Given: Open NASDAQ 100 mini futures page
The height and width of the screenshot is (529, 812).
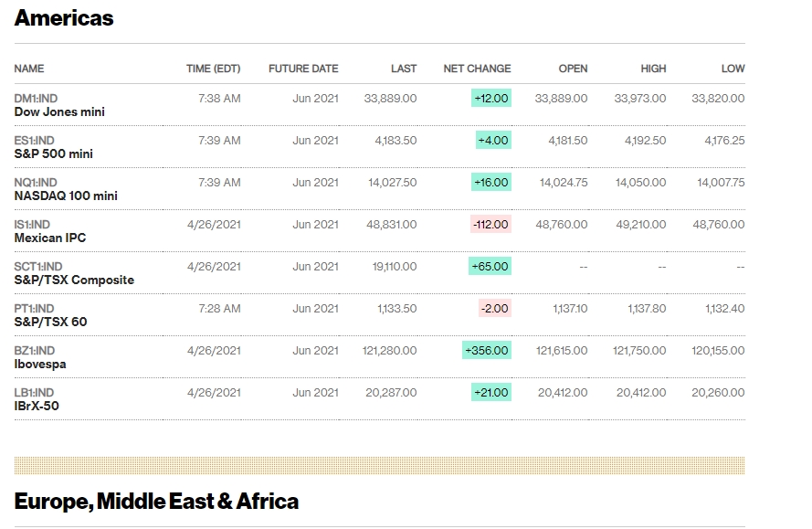Looking at the screenshot, I should click(66, 196).
